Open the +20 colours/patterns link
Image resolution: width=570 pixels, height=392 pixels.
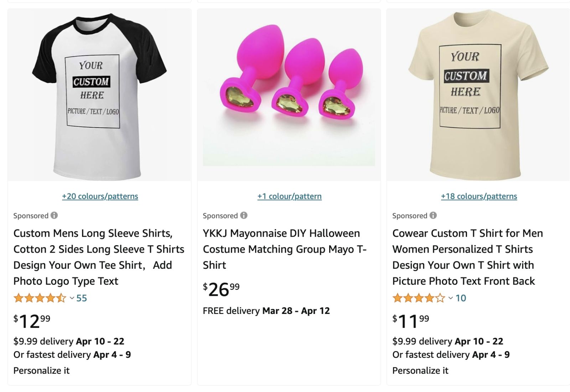coord(100,196)
